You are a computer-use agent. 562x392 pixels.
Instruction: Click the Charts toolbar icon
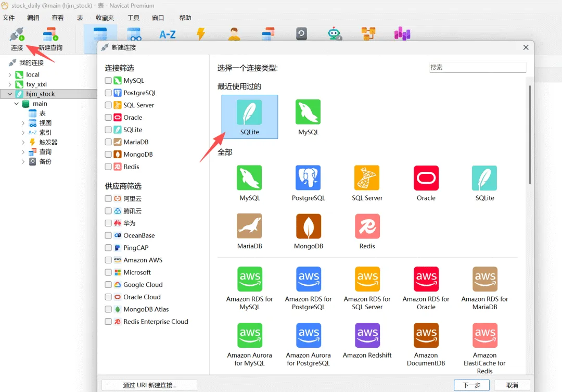click(x=402, y=34)
